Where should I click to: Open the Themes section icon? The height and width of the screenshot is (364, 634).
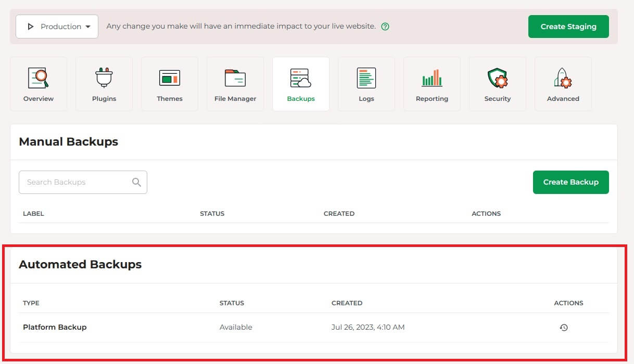169,79
